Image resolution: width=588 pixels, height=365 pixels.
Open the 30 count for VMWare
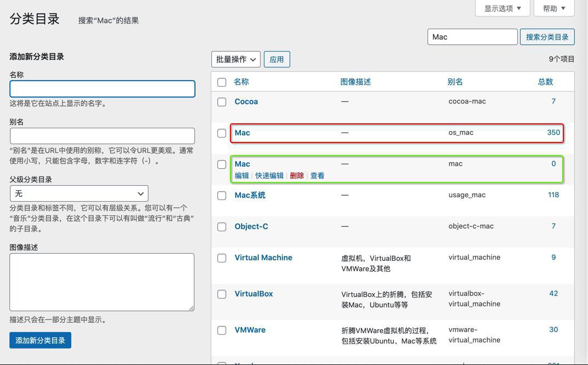click(554, 329)
